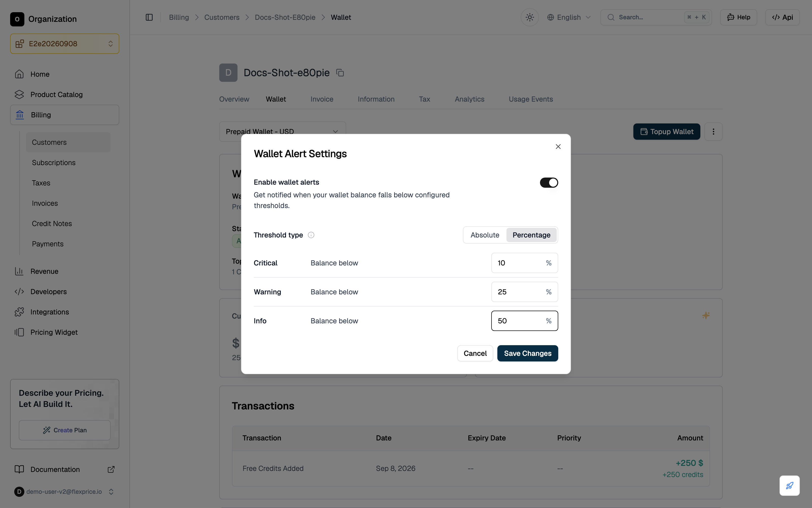Open the wallet three-dots menu
Viewport: 812px width, 508px height.
[713, 132]
